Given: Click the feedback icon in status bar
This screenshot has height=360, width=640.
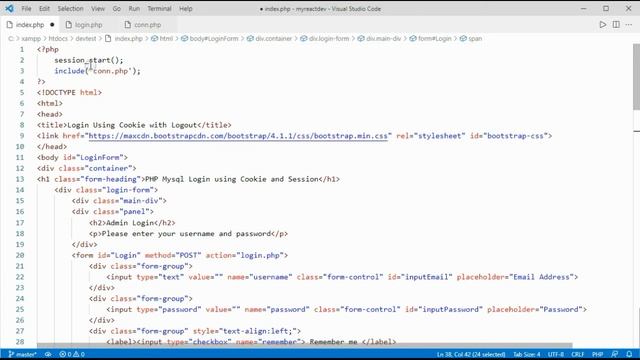Looking at the screenshot, I should pos(615,354).
